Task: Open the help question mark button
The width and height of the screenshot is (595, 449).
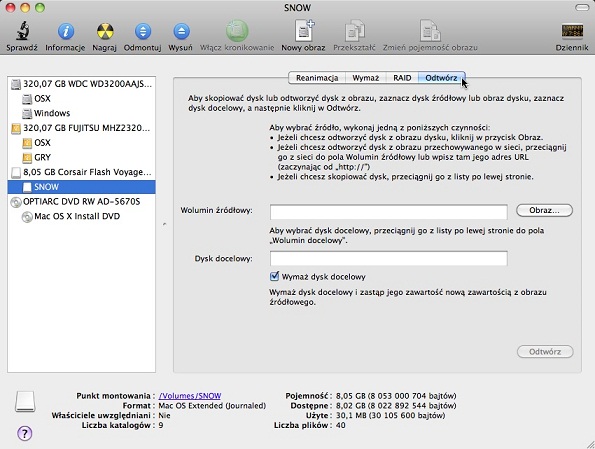Action: [x=25, y=433]
